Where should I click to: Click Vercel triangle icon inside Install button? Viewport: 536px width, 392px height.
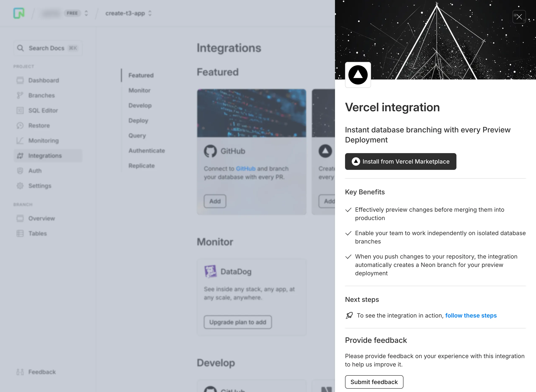pyautogui.click(x=356, y=161)
